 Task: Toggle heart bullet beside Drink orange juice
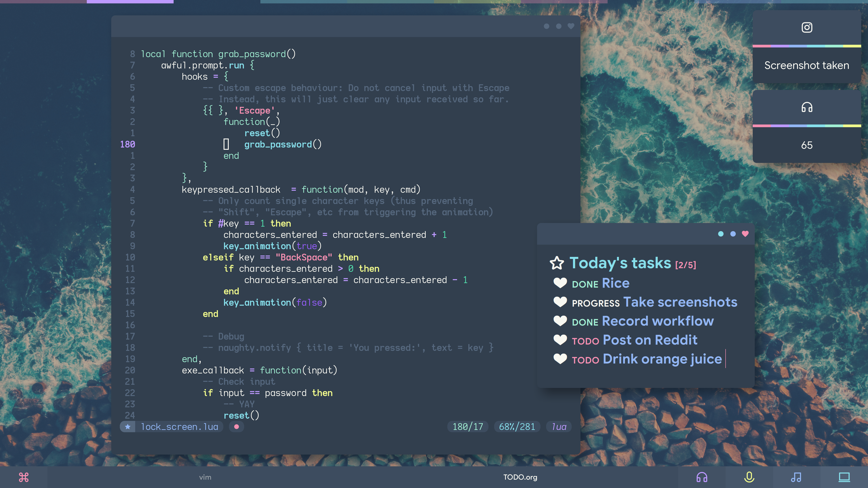tap(560, 359)
